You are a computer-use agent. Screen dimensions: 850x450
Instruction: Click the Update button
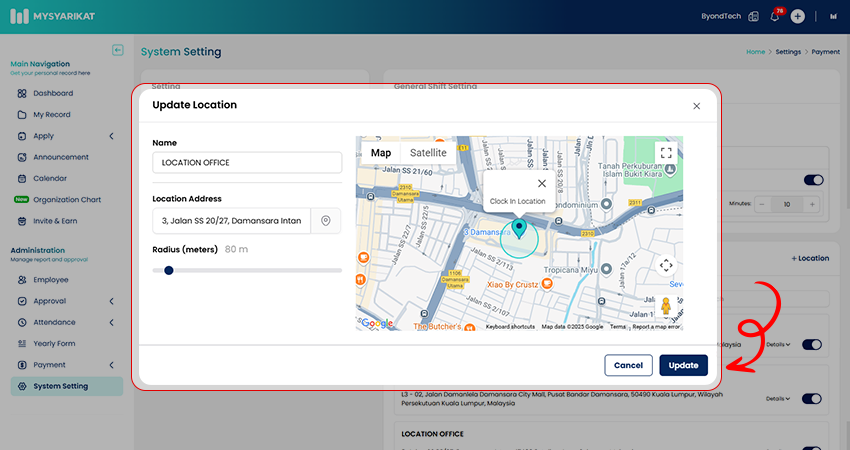tap(684, 365)
